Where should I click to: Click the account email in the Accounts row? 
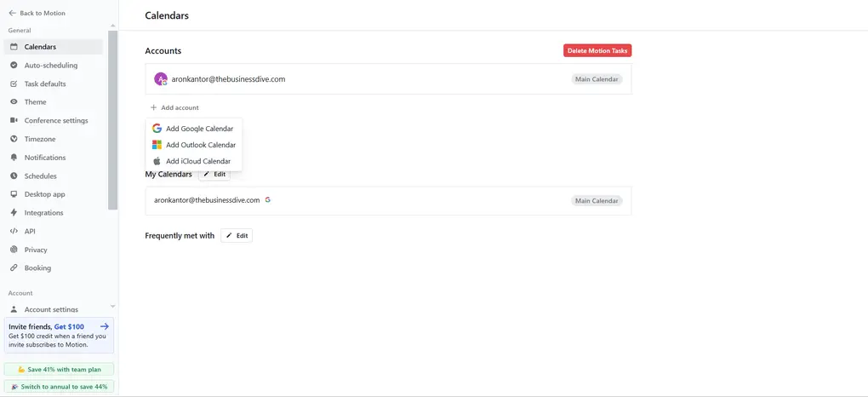pyautogui.click(x=228, y=78)
